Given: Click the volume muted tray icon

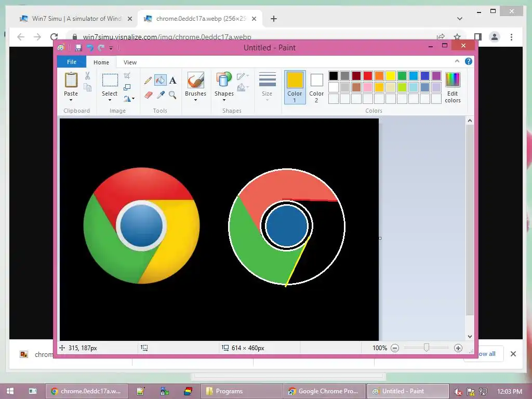Looking at the screenshot, I should pos(458,392).
